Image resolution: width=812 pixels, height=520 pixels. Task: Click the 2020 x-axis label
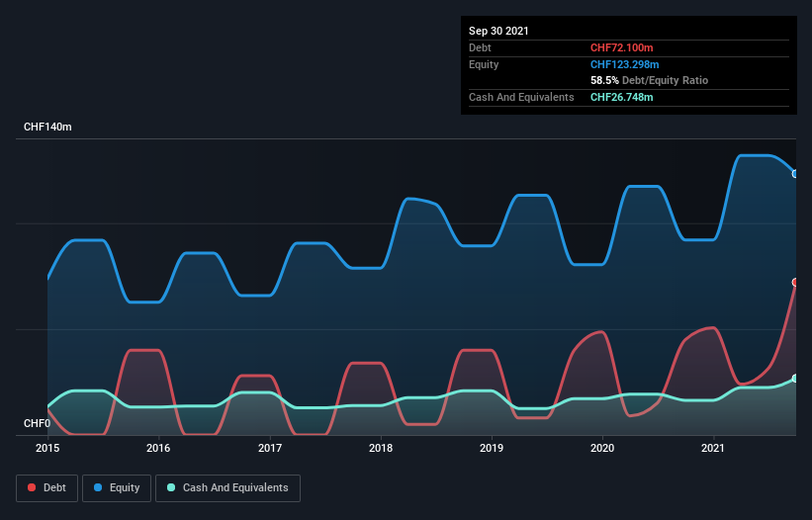pos(602,448)
